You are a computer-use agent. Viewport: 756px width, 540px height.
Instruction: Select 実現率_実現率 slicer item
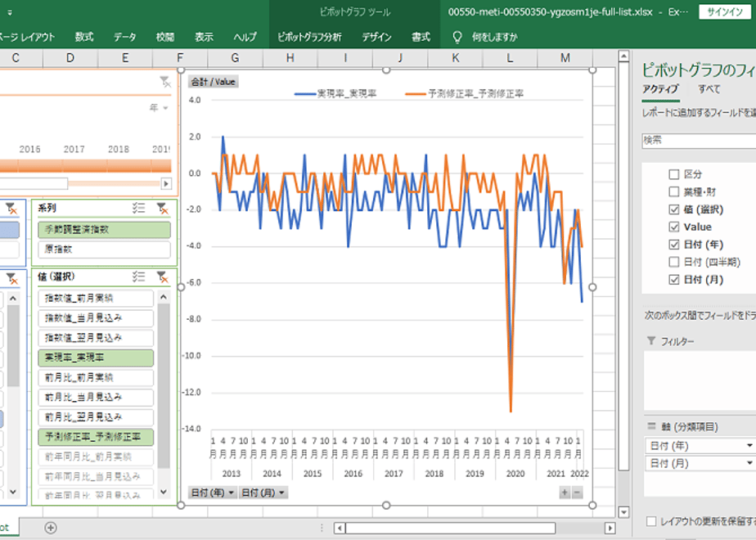click(96, 358)
